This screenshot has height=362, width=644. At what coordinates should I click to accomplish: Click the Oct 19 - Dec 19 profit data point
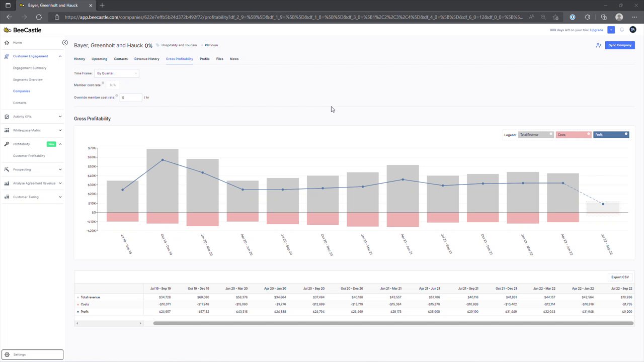163,160
